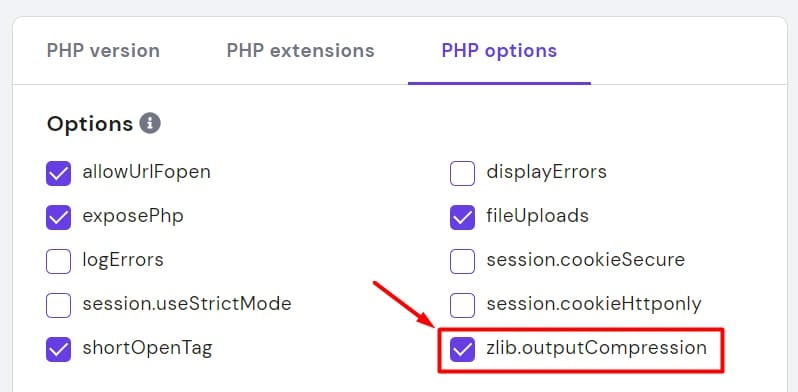
Task: Click the displayErrors text label
Action: pos(547,172)
